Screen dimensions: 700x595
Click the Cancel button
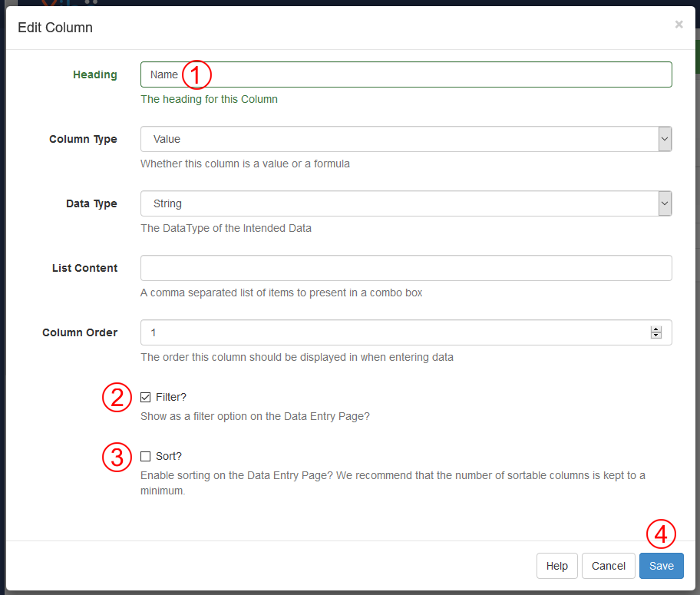click(x=608, y=566)
